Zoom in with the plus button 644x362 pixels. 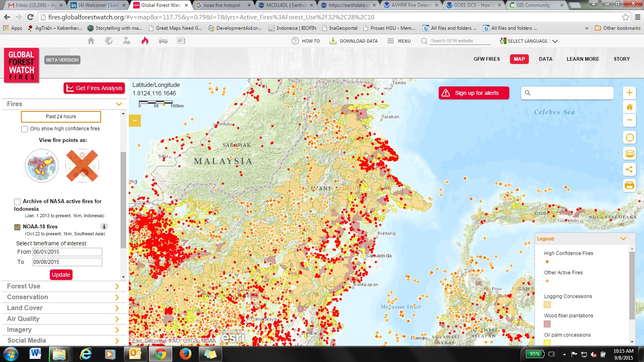point(630,93)
